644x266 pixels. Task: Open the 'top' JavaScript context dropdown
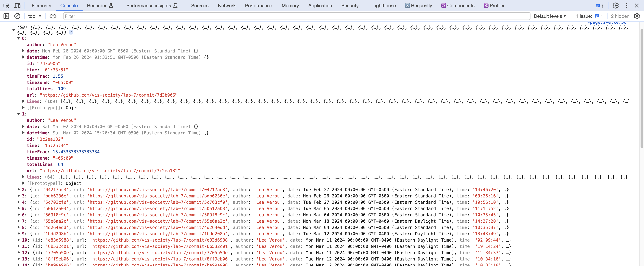point(35,16)
